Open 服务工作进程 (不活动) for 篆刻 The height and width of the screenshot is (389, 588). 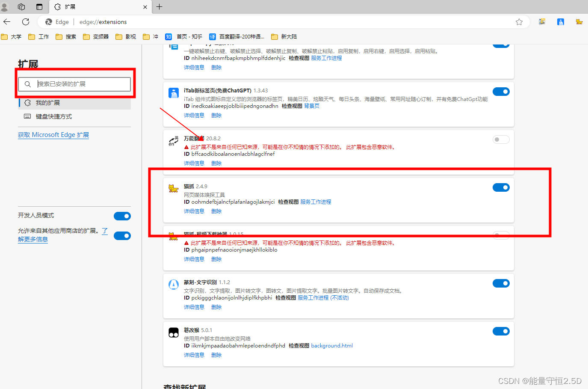point(323,298)
